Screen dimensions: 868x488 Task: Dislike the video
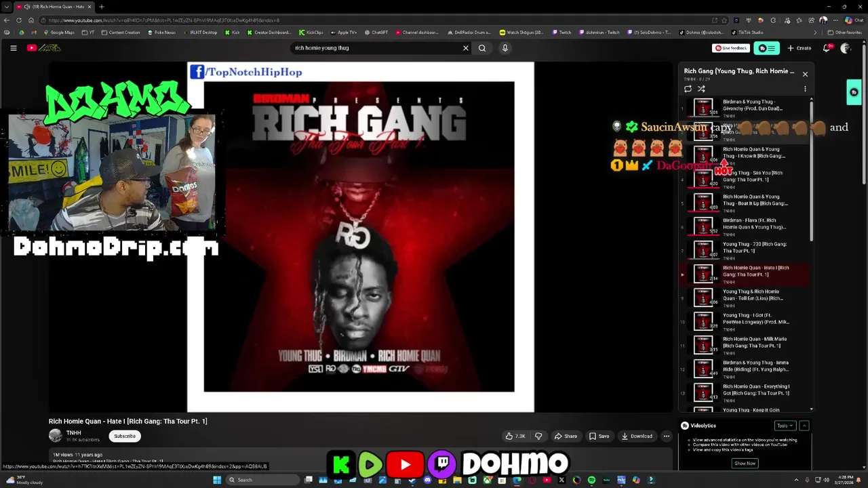pyautogui.click(x=538, y=436)
